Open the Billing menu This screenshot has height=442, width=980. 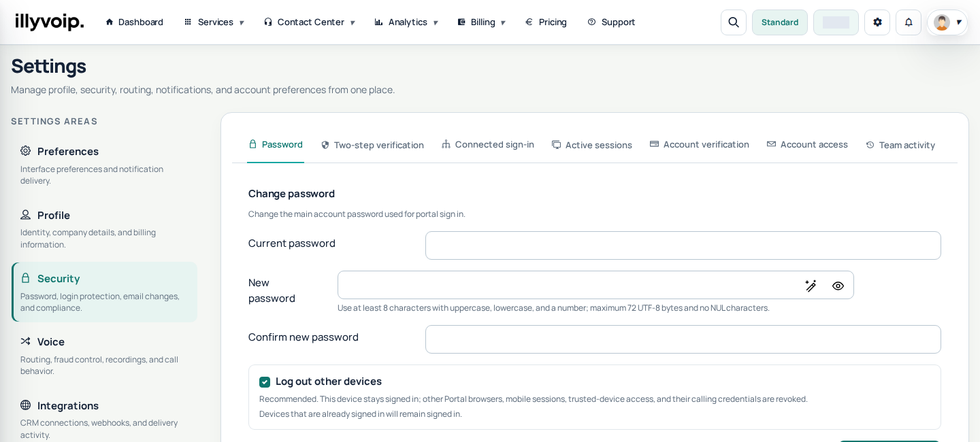482,22
